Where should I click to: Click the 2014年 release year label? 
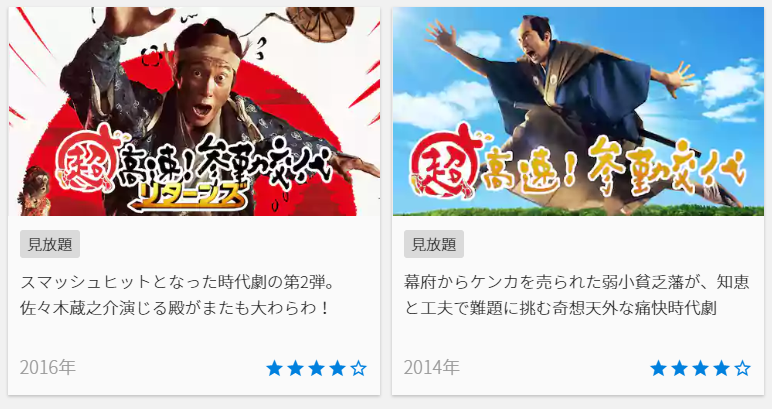click(x=432, y=367)
